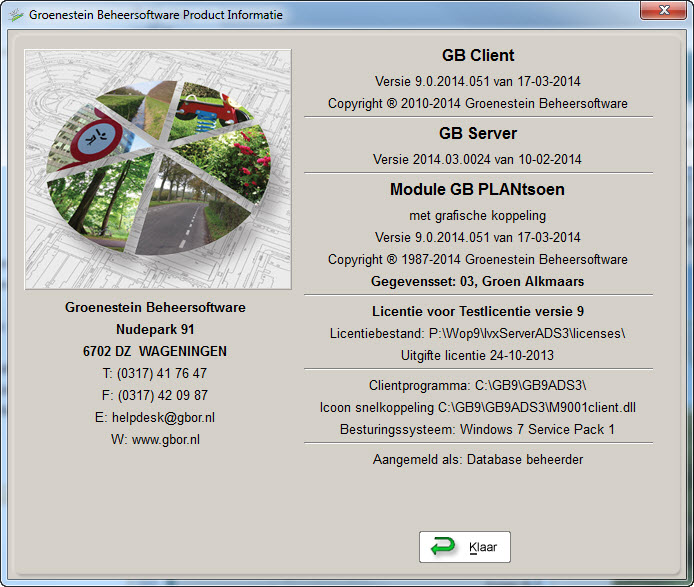Image resolution: width=694 pixels, height=587 pixels.
Task: Click the green return arrow icon
Action: coord(442,547)
